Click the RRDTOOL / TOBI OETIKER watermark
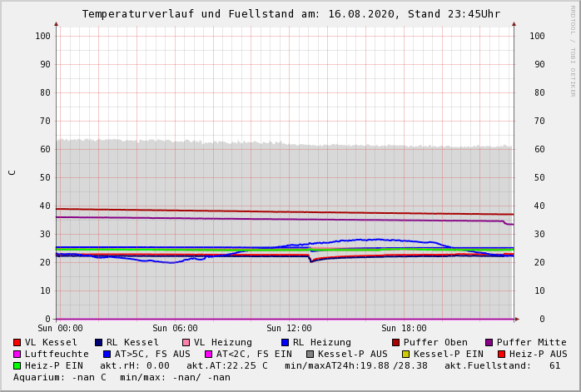The height and width of the screenshot is (392, 581). point(573,50)
